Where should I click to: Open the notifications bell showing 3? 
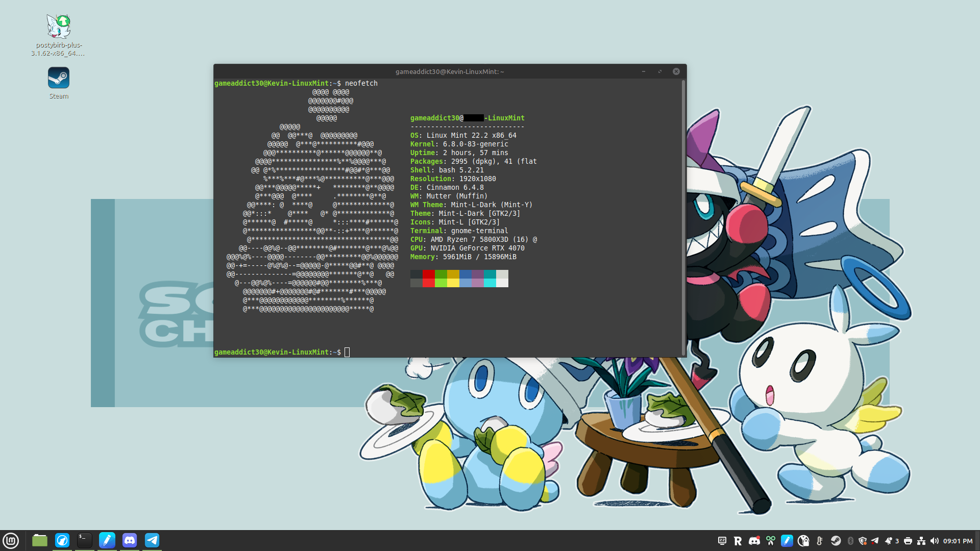[892, 541]
